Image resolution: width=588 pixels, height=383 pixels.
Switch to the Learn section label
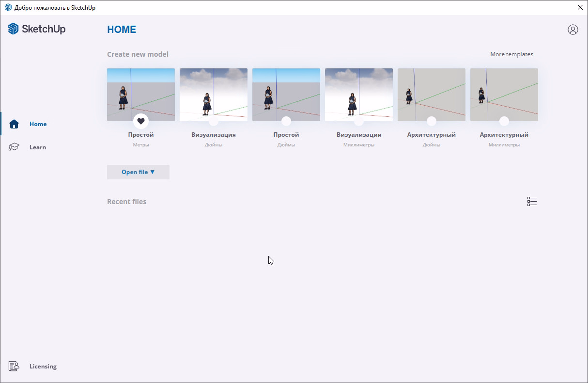[38, 147]
